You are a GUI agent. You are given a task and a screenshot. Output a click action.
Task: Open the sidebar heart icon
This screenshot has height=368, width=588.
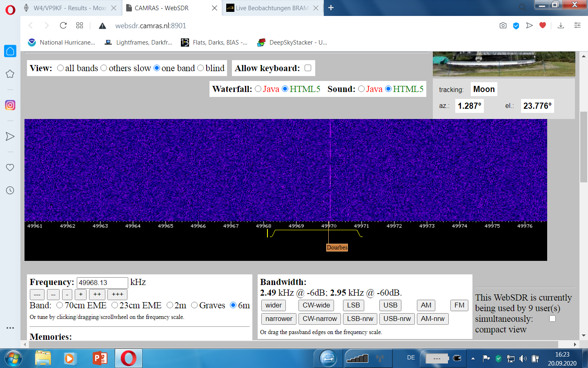click(x=10, y=167)
